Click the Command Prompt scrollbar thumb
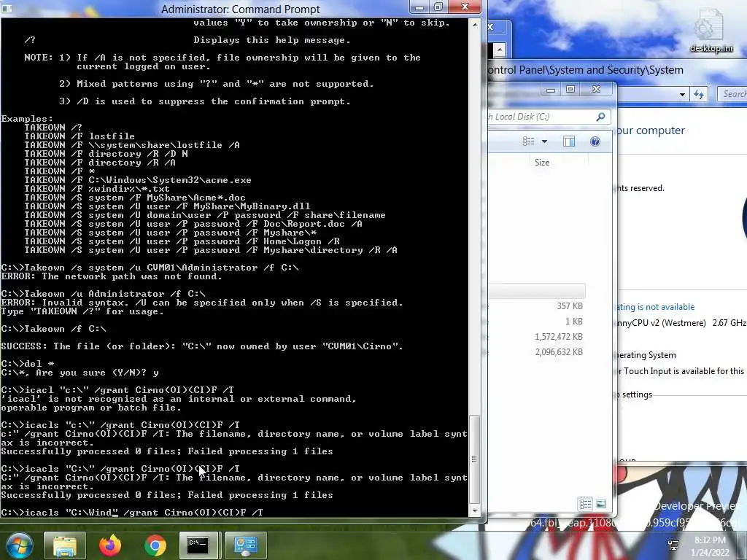This screenshot has width=747, height=560. coord(474,459)
